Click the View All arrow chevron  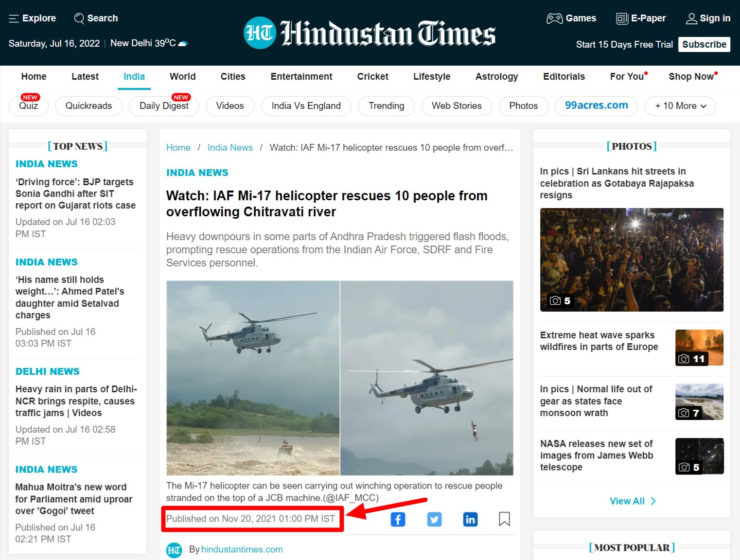click(653, 501)
